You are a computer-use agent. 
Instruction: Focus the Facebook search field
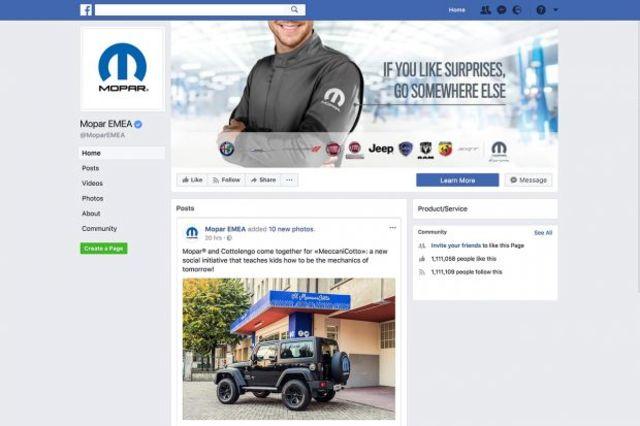[192, 10]
